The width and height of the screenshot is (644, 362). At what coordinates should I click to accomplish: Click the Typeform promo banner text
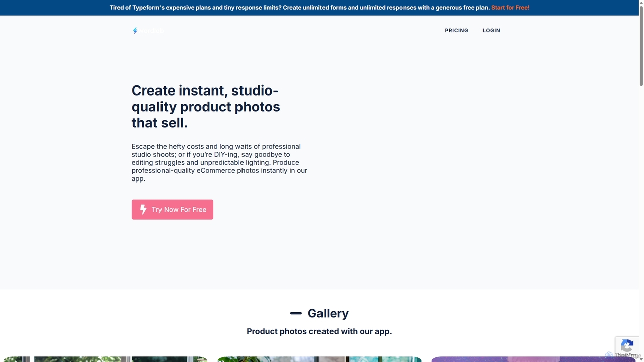(299, 8)
